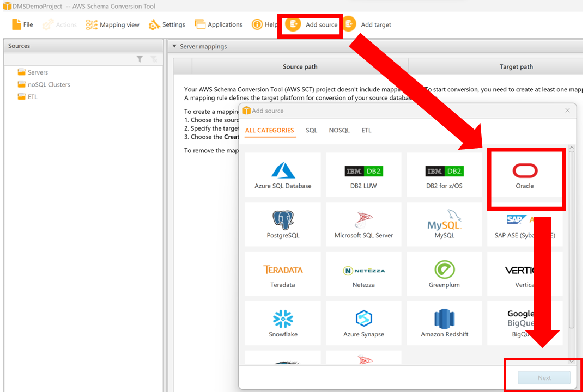Image resolution: width=588 pixels, height=392 pixels.
Task: Choose the Oracle source tile
Action: point(525,175)
